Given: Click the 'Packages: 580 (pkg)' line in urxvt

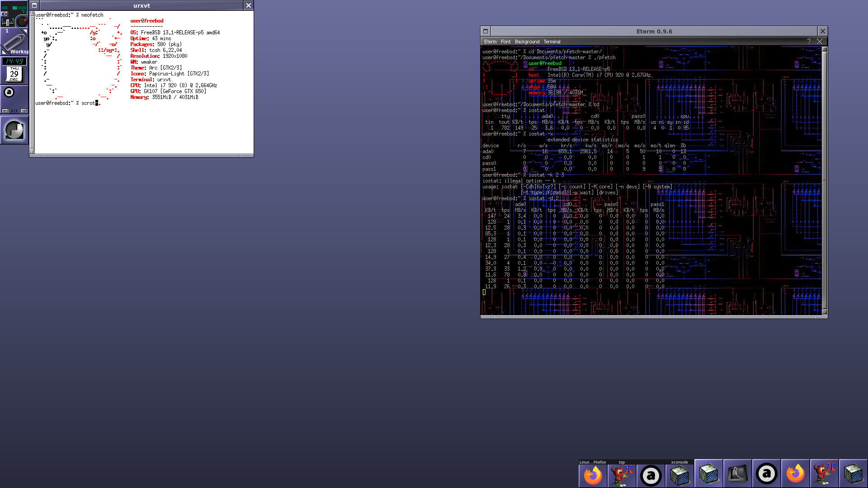Looking at the screenshot, I should point(156,44).
